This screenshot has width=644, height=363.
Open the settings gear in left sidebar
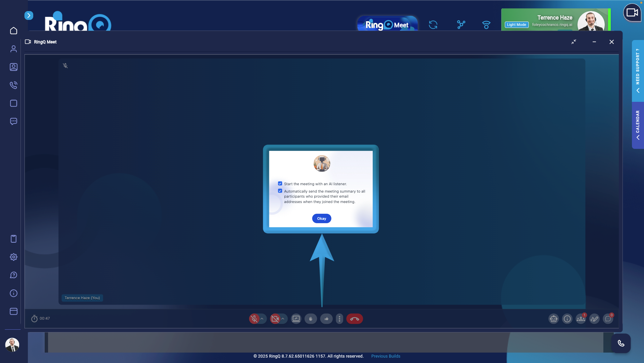click(x=13, y=257)
